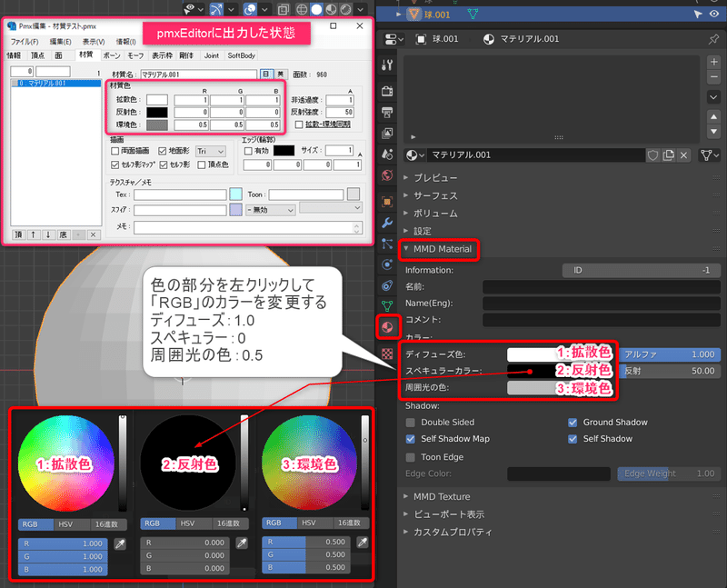Image resolution: width=727 pixels, height=588 pixels.
Task: Duplicate material with new-copy icon
Action: [668, 155]
